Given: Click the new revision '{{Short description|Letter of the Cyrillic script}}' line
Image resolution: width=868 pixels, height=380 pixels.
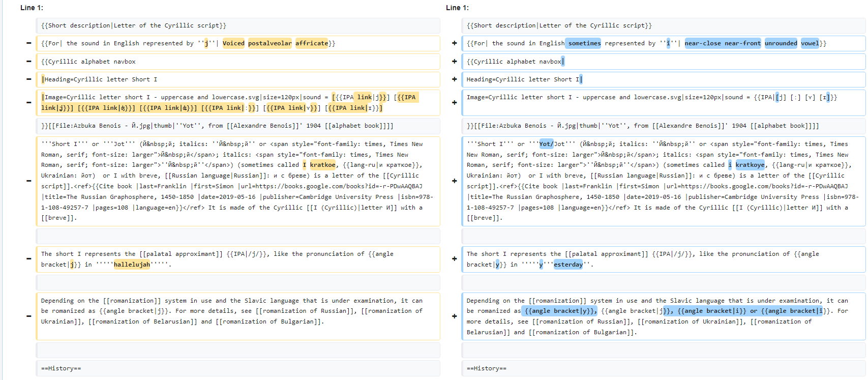Looking at the screenshot, I should (x=664, y=25).
